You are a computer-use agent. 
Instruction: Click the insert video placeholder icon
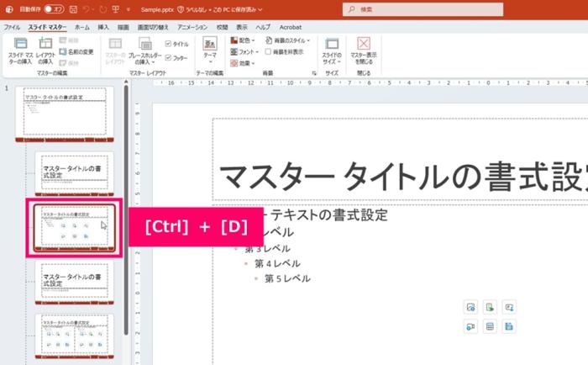471,325
